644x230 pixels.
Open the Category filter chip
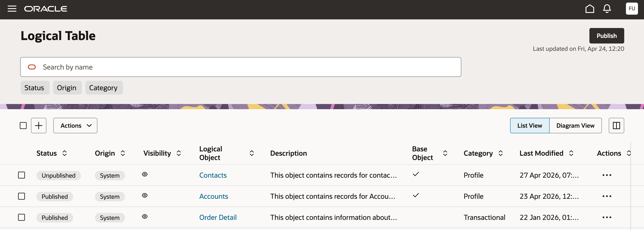point(104,88)
